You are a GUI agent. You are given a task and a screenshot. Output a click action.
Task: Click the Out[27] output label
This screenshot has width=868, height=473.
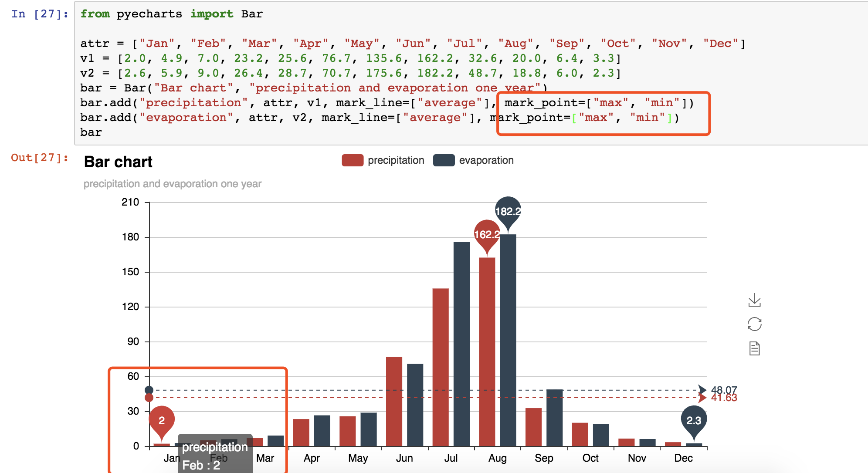38,158
